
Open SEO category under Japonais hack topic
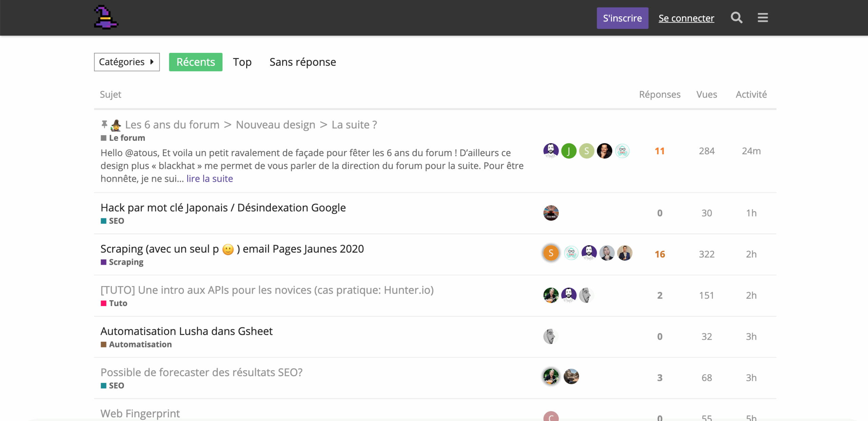point(113,221)
